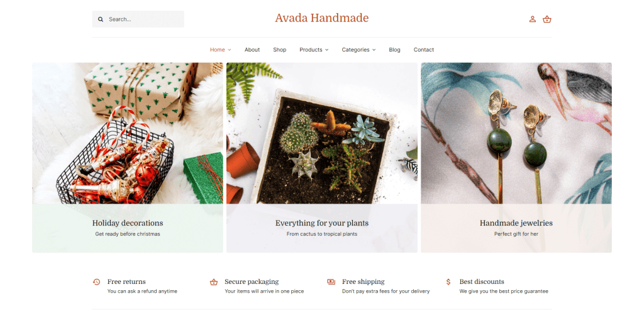Open the Contact page link

click(x=423, y=50)
